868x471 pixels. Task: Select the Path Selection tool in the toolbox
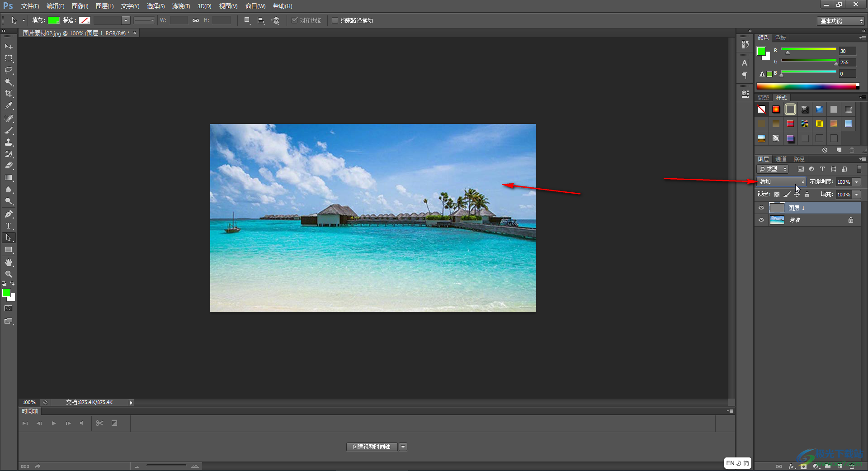(x=9, y=238)
